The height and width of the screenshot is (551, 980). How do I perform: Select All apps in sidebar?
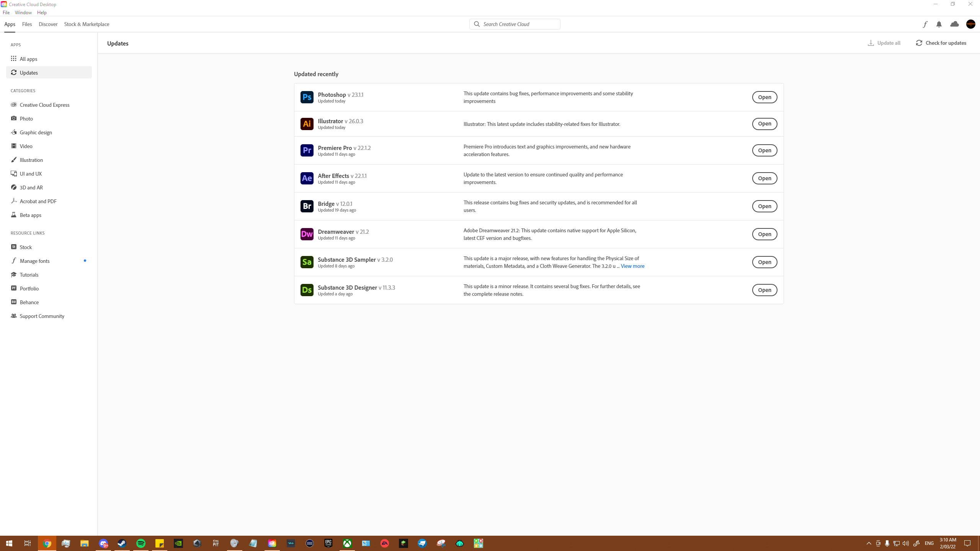click(49, 59)
